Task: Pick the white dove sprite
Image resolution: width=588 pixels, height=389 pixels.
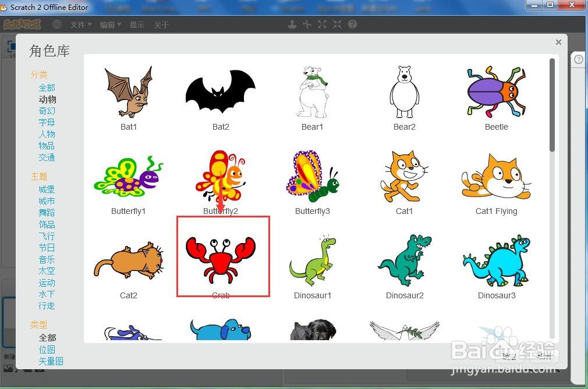Action: point(404,330)
